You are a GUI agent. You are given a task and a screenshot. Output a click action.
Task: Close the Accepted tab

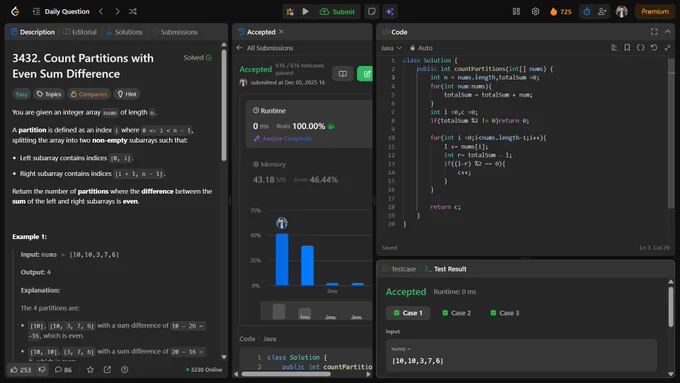pos(281,32)
